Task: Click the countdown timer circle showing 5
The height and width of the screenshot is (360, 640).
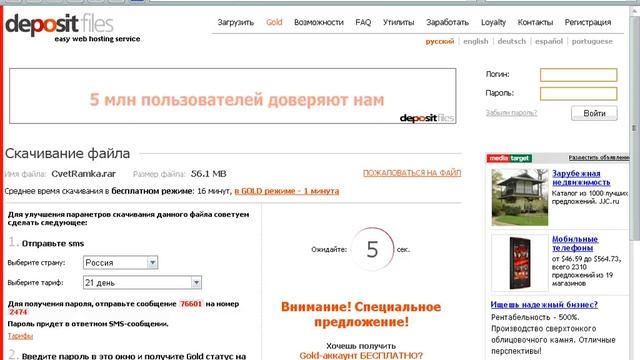Action: click(x=372, y=249)
